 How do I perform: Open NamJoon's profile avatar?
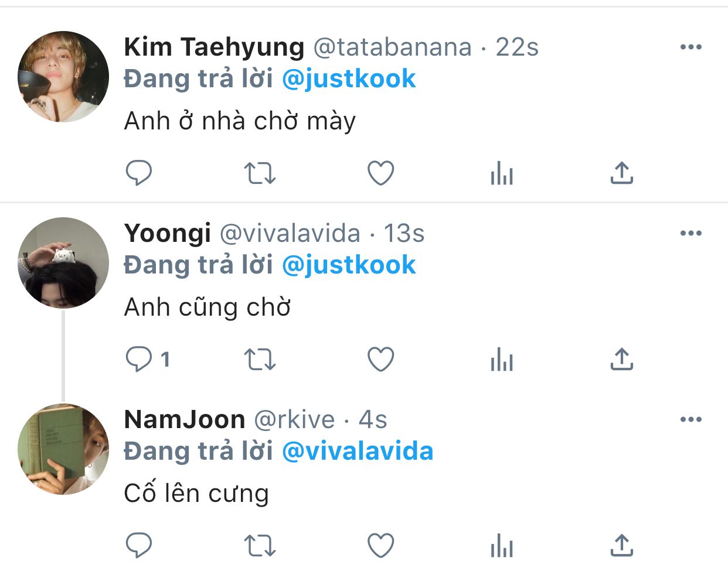pos(63,449)
